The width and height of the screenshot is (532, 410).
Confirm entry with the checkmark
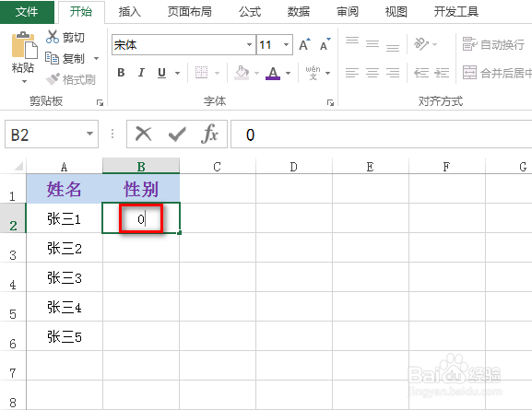(177, 135)
